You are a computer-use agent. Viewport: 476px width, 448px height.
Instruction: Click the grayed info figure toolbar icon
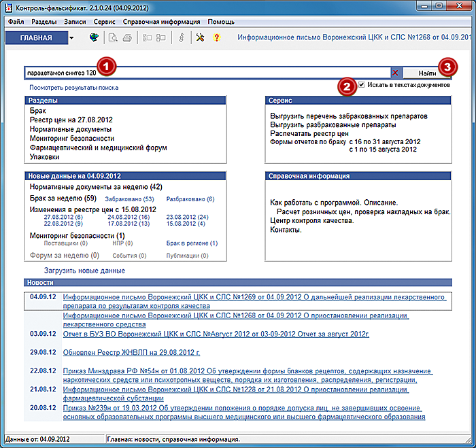[182, 37]
